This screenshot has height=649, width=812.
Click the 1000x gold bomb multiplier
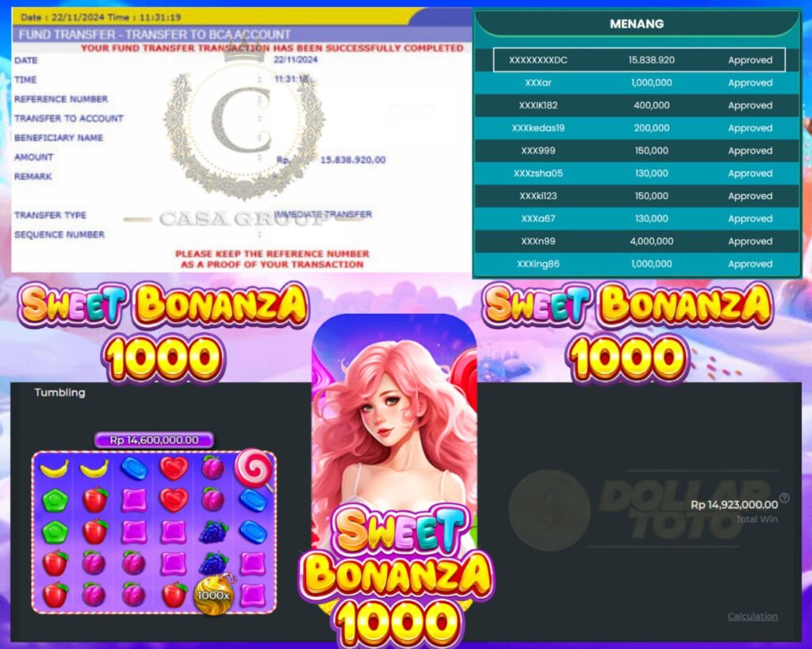point(214,594)
